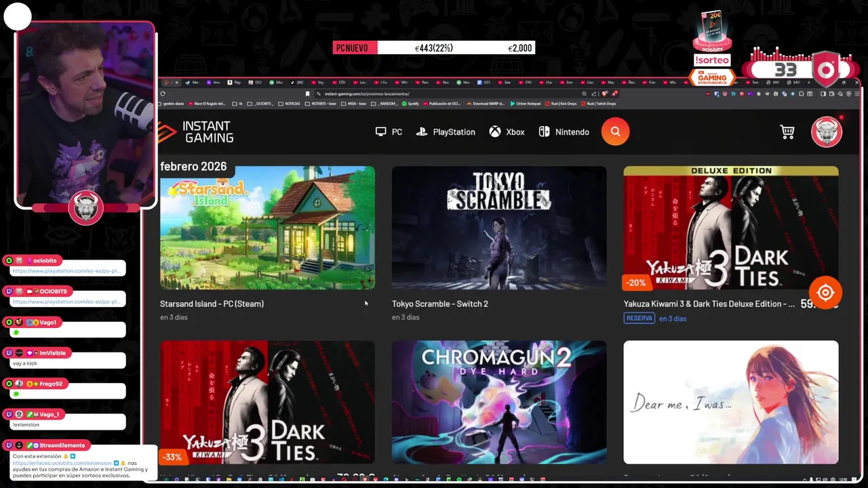868x488 pixels.
Task: Click the Tokyo Scramble - Switch 2 title
Action: (x=440, y=304)
